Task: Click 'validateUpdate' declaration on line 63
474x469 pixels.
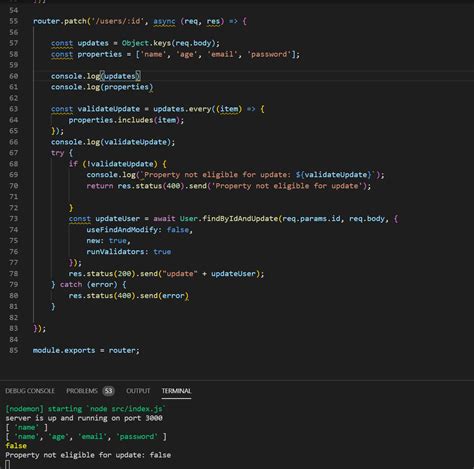Action: (109, 109)
